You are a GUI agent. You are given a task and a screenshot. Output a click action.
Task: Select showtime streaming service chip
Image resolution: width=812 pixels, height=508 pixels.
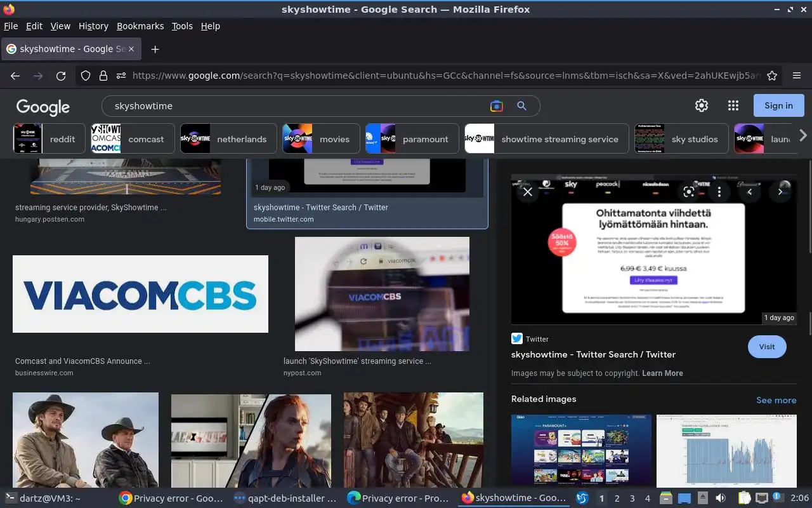pyautogui.click(x=546, y=139)
